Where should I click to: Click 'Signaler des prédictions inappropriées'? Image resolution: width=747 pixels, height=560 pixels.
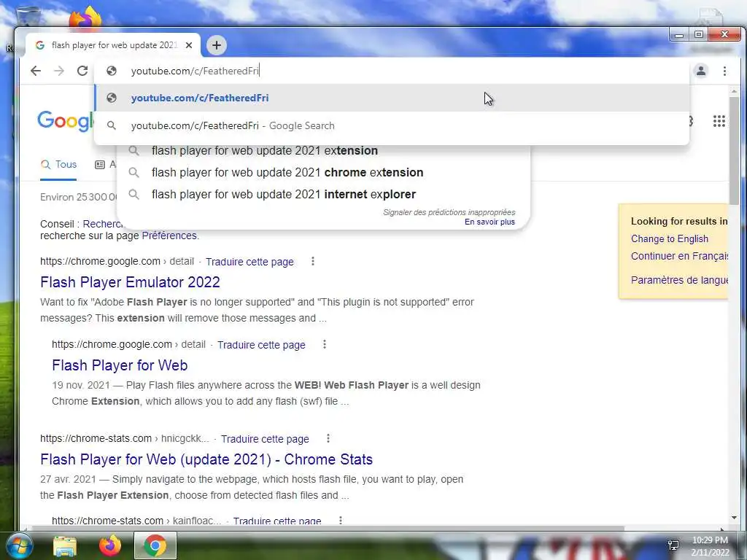[x=449, y=212]
